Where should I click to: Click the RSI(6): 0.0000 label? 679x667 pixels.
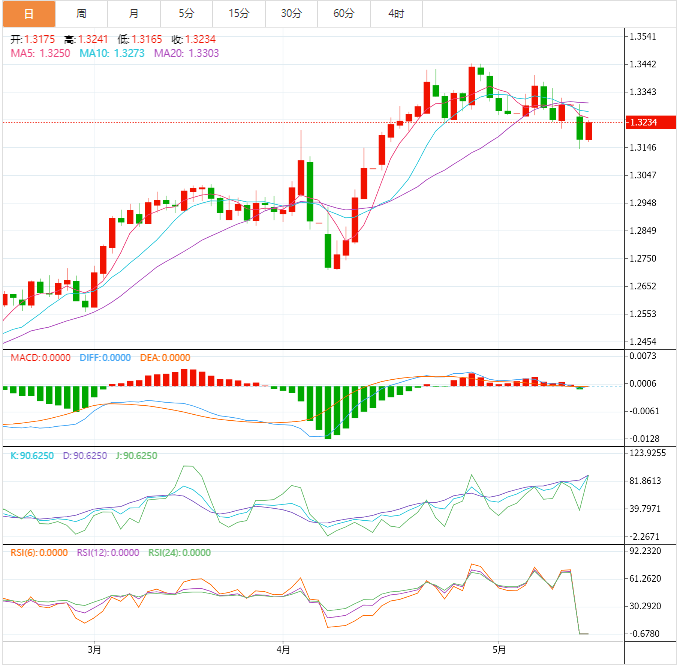[39, 553]
